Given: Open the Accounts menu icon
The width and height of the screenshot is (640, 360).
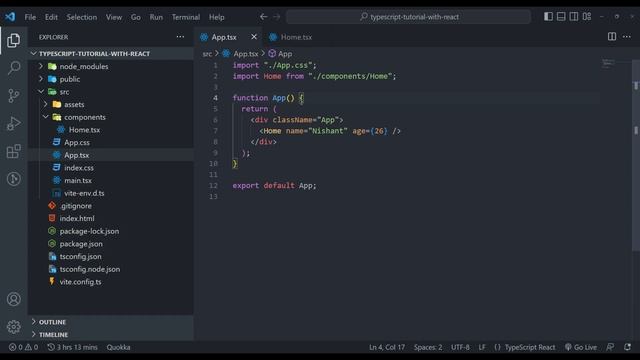Looking at the screenshot, I should 13,299.
